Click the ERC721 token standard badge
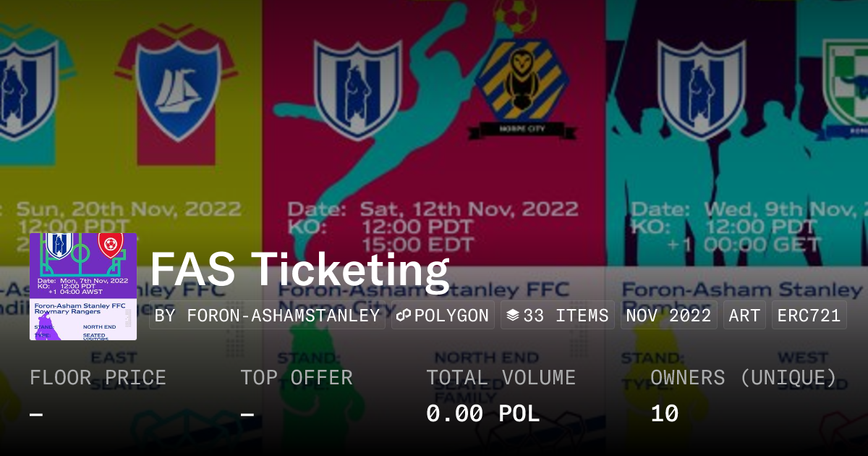 (808, 315)
